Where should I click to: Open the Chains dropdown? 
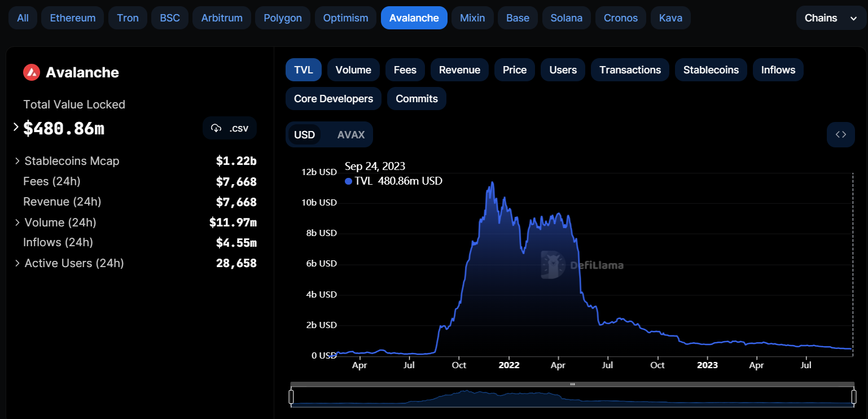coord(830,18)
